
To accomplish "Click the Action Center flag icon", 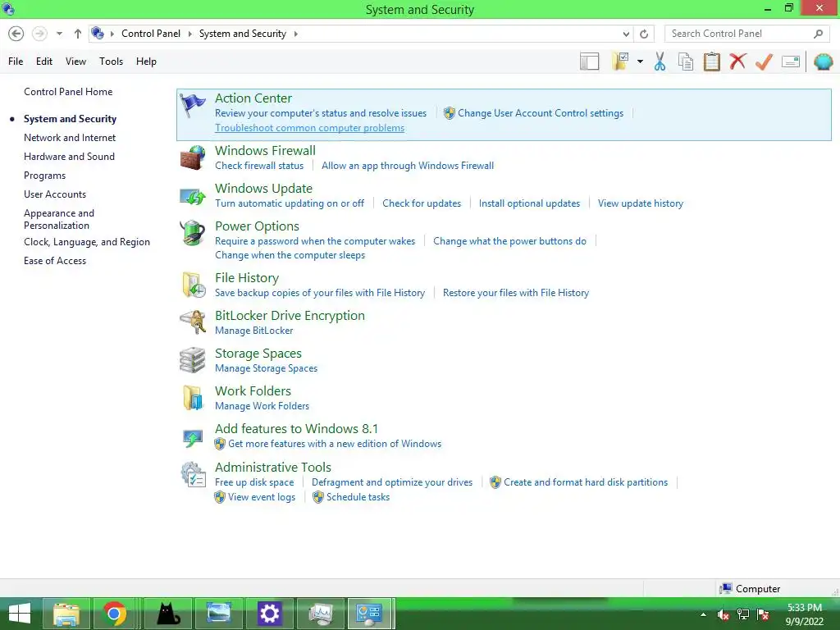I will [x=192, y=105].
